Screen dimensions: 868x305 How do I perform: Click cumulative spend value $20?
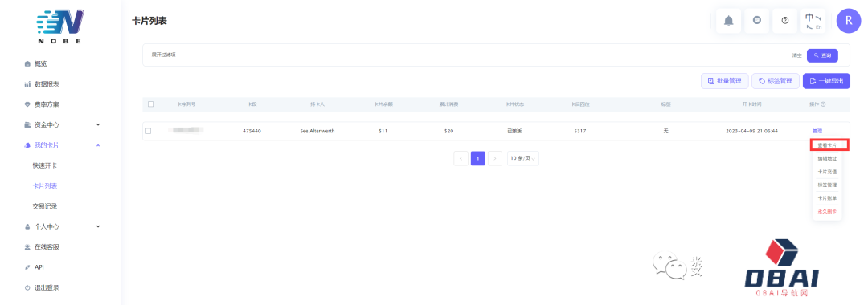pos(449,131)
